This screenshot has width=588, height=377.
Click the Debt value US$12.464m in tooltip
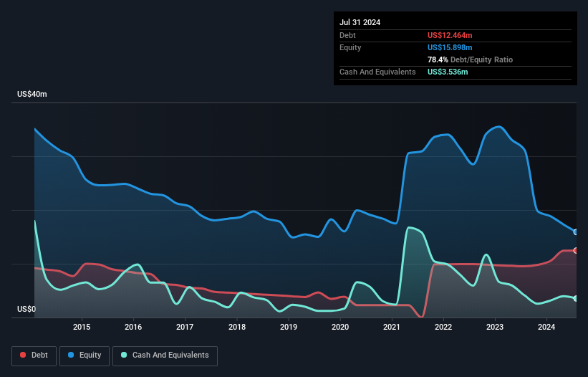pyautogui.click(x=451, y=35)
